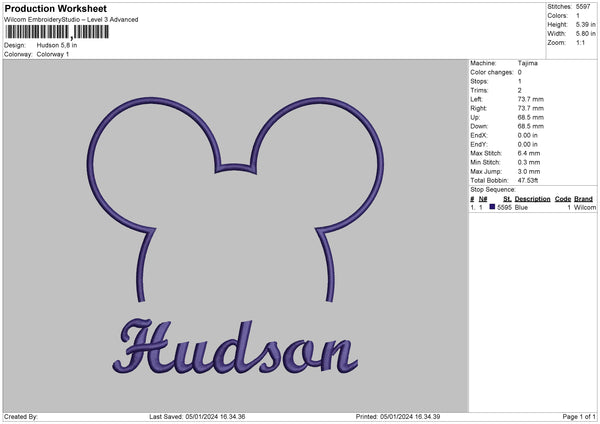Screen dimensions: 600x424
Task: Click the barcode graphic in the header
Action: coord(57,32)
